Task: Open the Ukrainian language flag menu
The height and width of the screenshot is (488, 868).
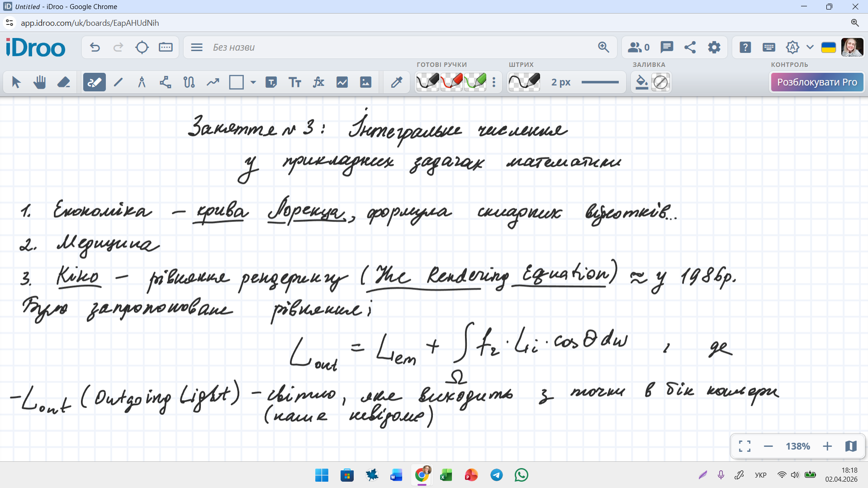Action: (828, 47)
